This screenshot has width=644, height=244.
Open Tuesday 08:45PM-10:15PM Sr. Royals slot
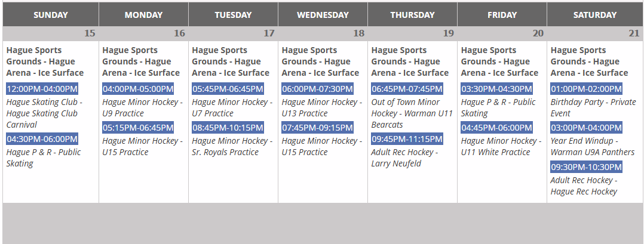[x=228, y=128]
